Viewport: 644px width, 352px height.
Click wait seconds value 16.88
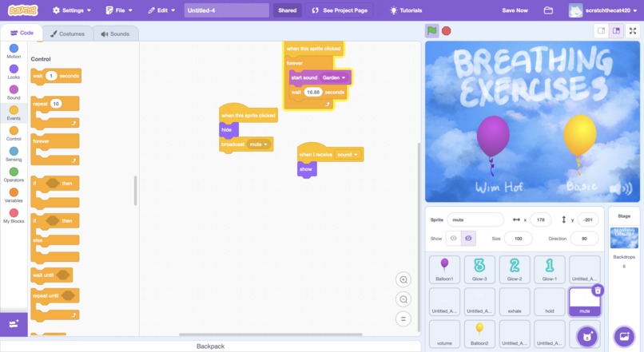coord(313,93)
